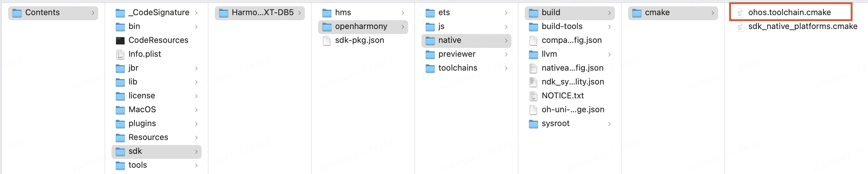Open the Contents folder
Screen dimensions: 868x174
(53, 13)
